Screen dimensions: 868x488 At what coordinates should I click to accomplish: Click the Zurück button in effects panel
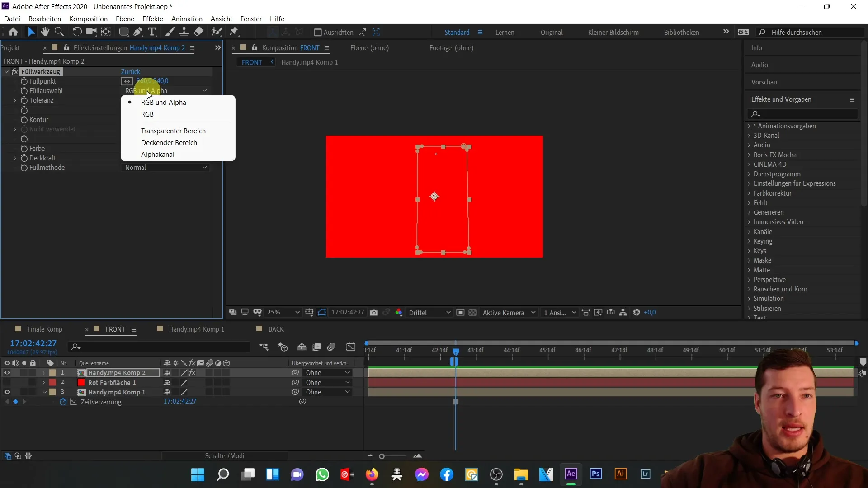pos(130,71)
